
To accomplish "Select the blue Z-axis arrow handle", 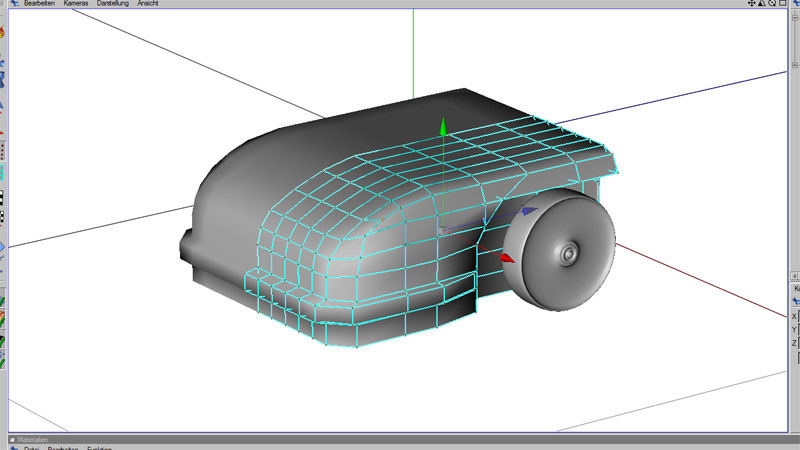I will coord(529,213).
